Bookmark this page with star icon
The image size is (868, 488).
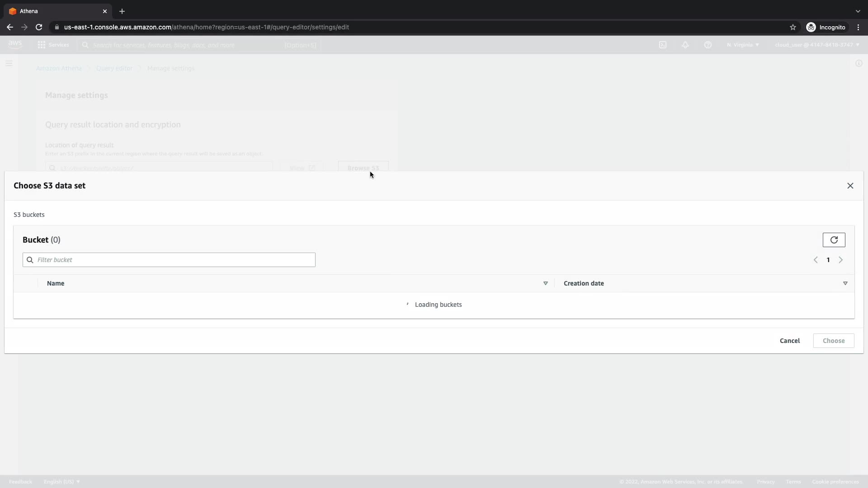[x=793, y=27]
